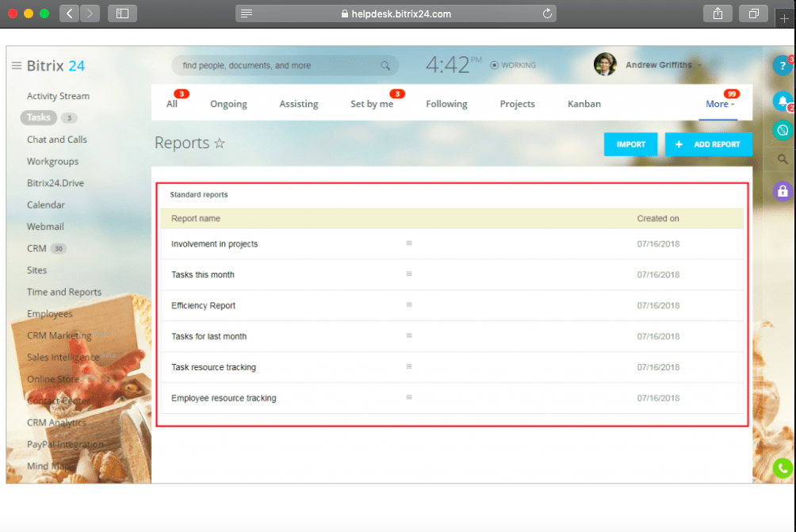Switch to the Projects tab
This screenshot has width=796, height=532.
(x=517, y=104)
